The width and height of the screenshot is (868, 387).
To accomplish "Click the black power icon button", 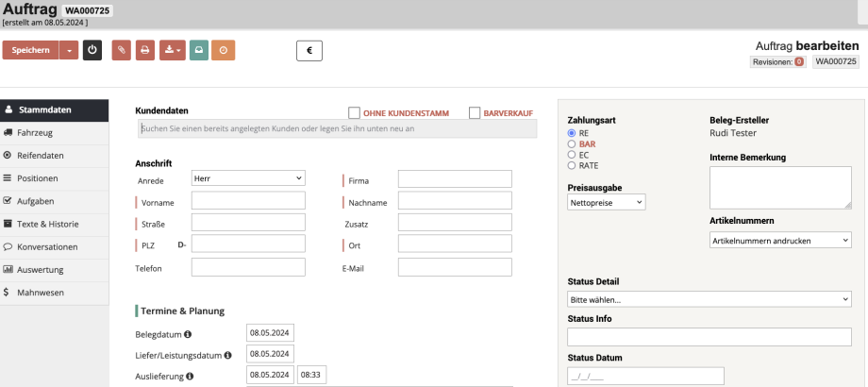I will (x=92, y=50).
